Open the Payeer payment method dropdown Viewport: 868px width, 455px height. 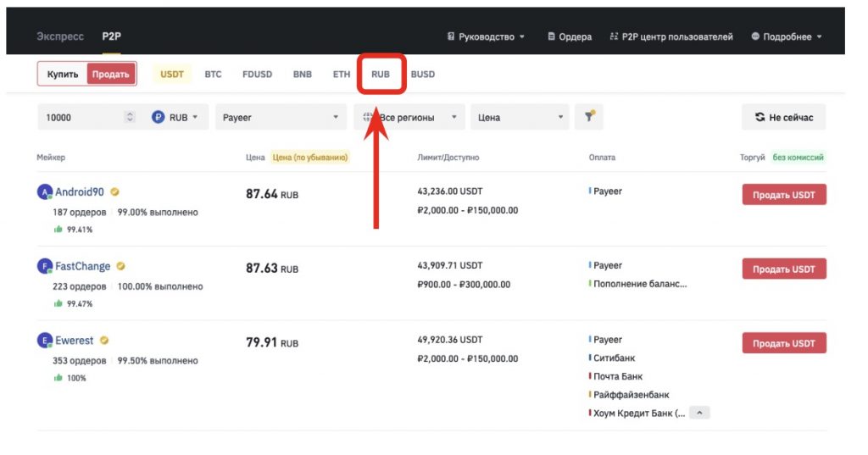281,117
